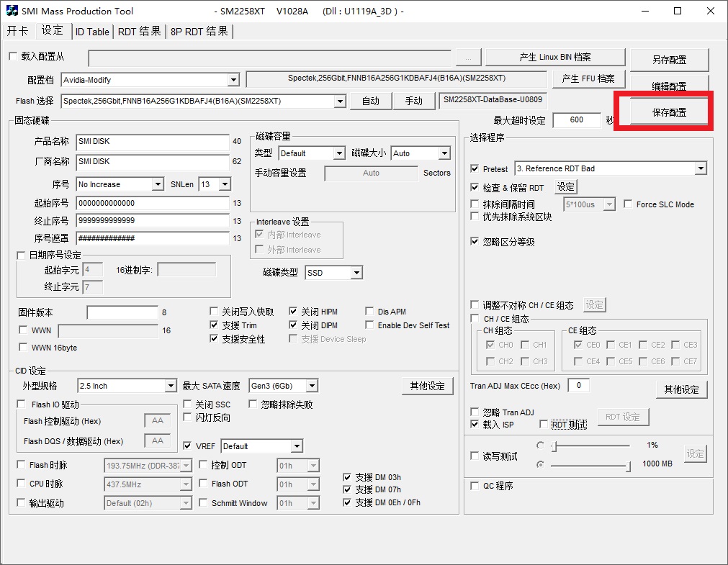Check the QC 程序 option
Image resolution: width=728 pixels, height=565 pixels.
click(x=475, y=487)
